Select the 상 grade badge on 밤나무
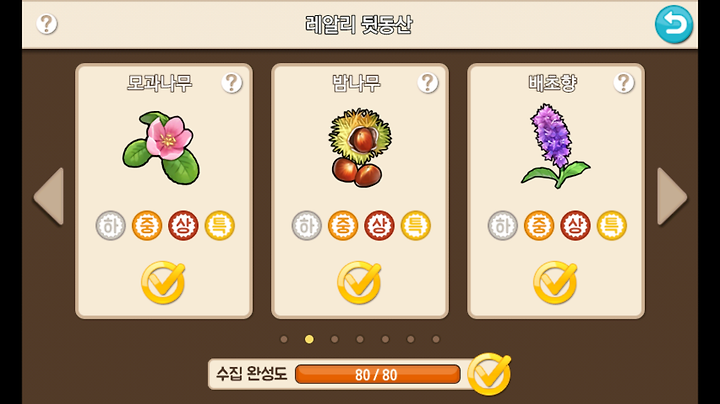The image size is (720, 404). tap(379, 225)
